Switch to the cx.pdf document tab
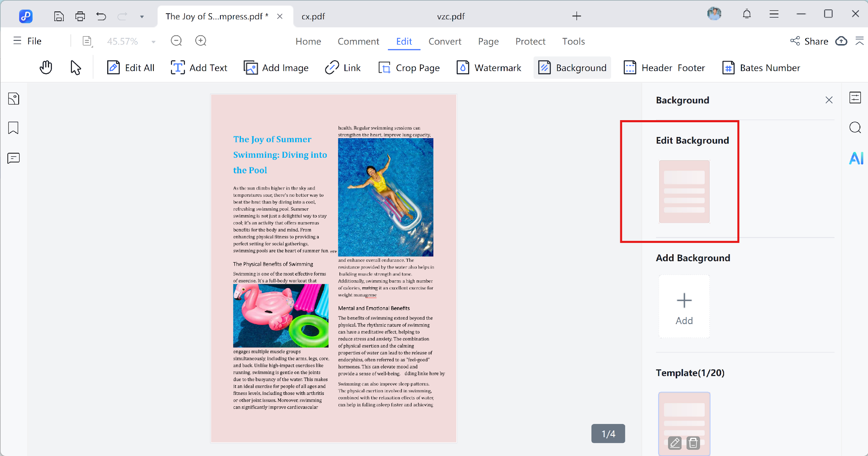 tap(313, 16)
